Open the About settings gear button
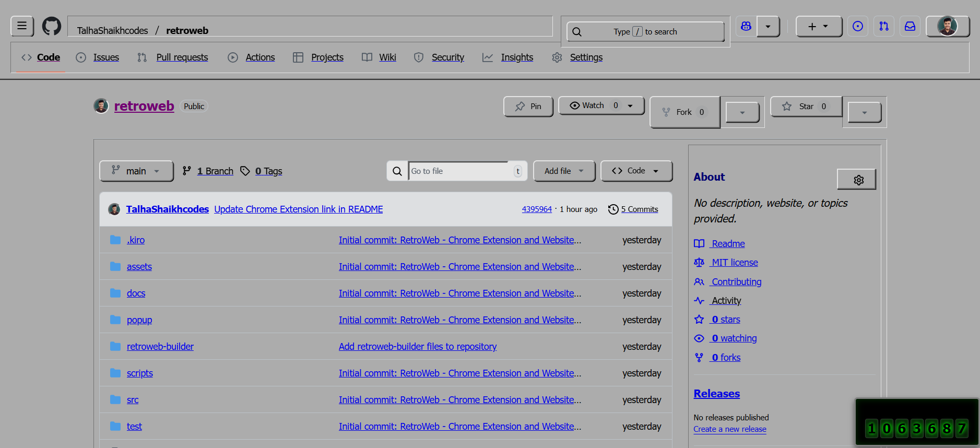 point(856,179)
